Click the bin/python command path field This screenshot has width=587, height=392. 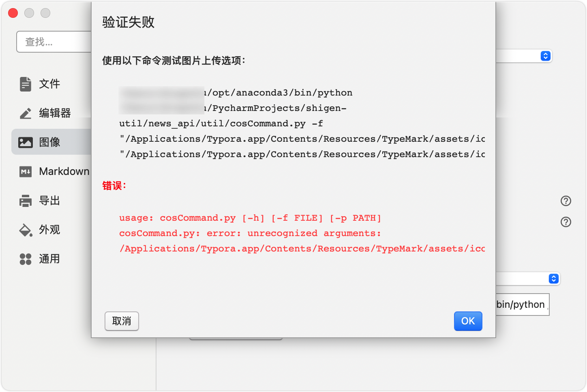pos(522,304)
